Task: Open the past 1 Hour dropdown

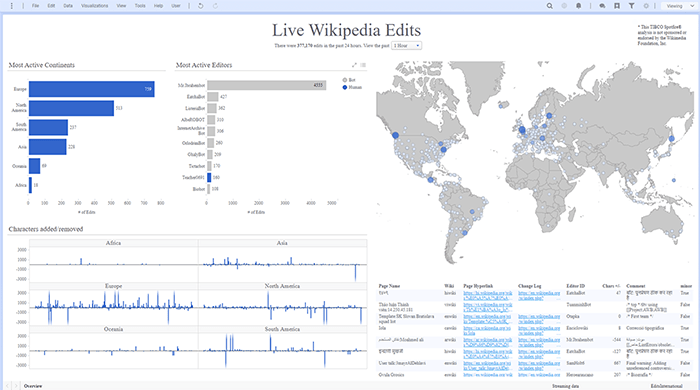Action: click(406, 46)
